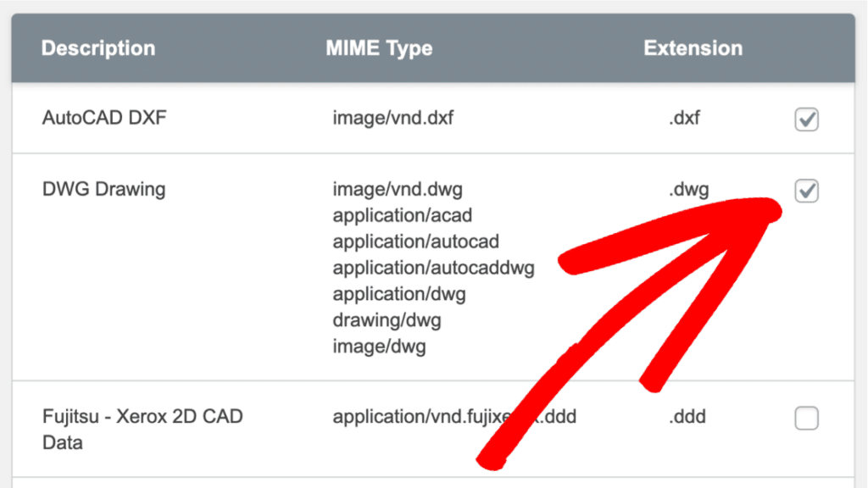Click the drawing/dwg MIME type line

point(387,319)
